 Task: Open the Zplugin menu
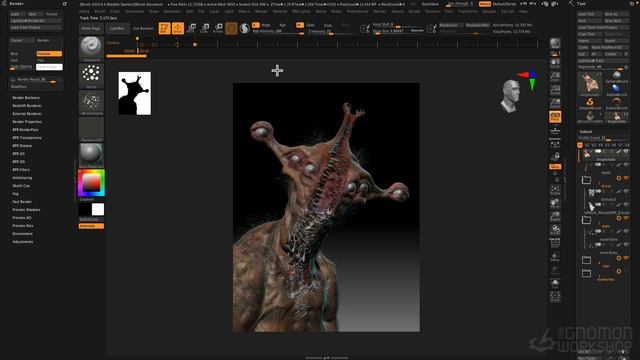489,11
